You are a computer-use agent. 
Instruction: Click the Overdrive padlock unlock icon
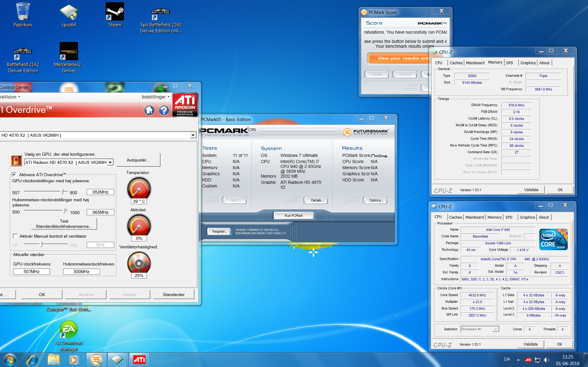pos(16,160)
